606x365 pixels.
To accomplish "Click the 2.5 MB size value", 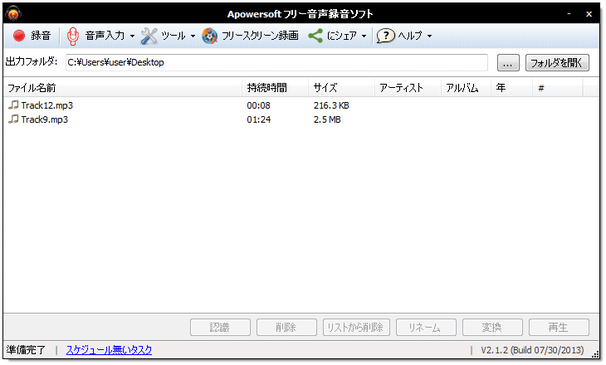I will tap(327, 119).
